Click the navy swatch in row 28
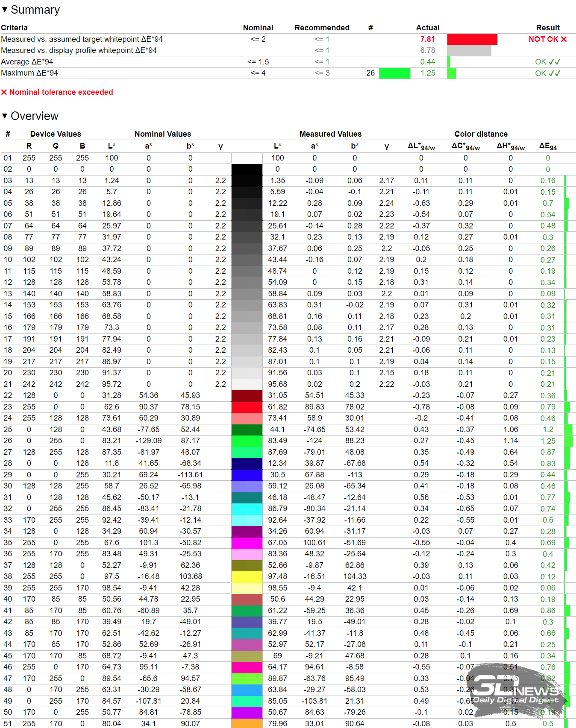 [247, 464]
